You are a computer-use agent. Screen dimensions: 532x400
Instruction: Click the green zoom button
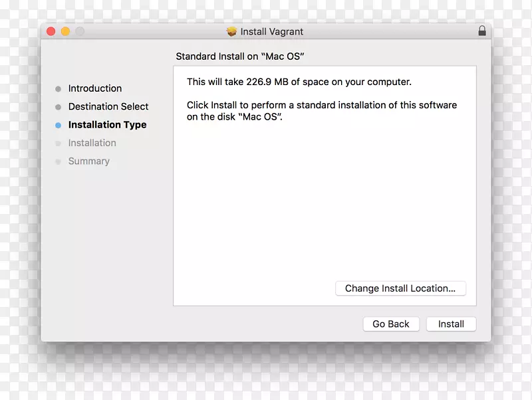(79, 31)
